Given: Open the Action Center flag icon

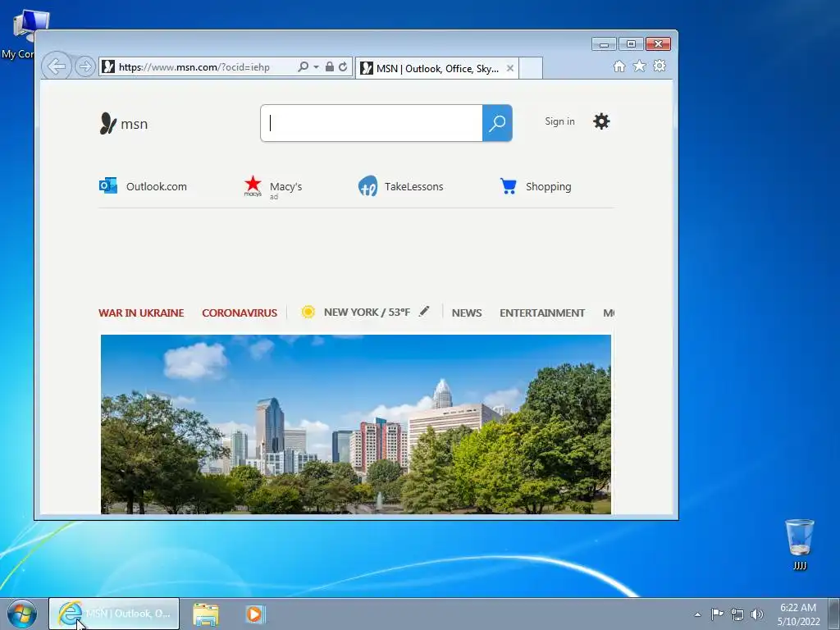Looking at the screenshot, I should point(717,614).
